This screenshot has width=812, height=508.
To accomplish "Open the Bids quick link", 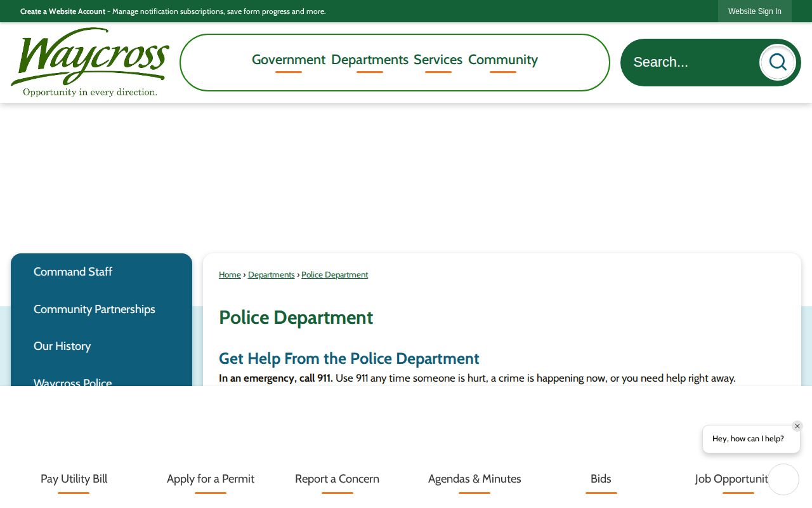I will (x=601, y=479).
